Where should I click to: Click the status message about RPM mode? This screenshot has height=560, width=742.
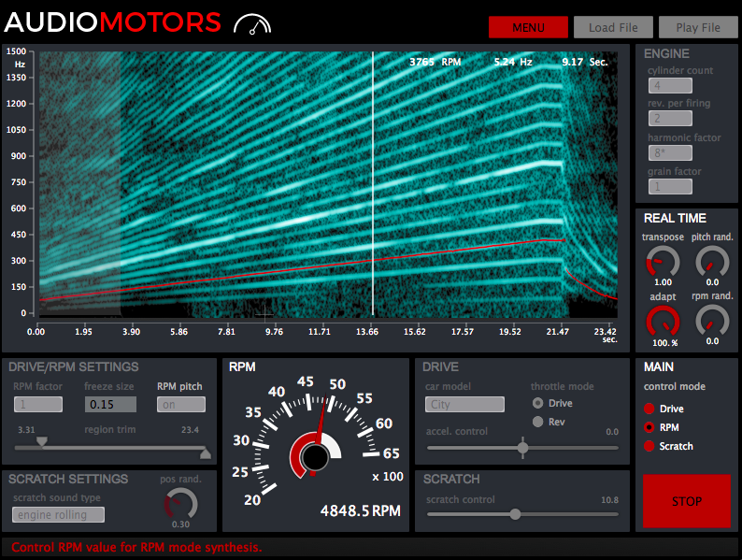point(136,548)
